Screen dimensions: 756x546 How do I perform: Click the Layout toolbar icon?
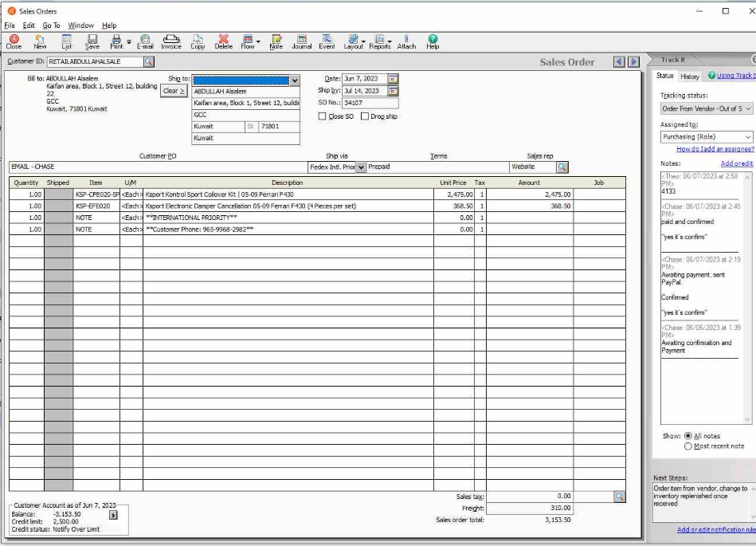click(x=353, y=42)
